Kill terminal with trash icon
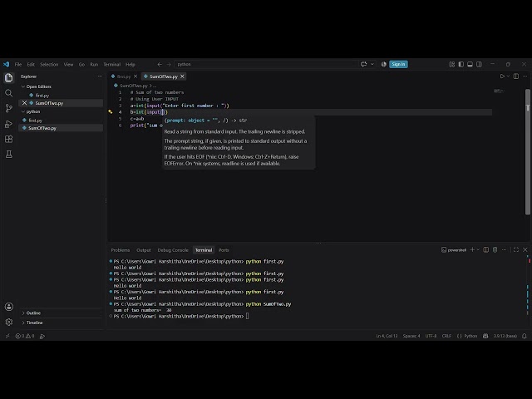The height and width of the screenshot is (399, 532). [x=495, y=249]
